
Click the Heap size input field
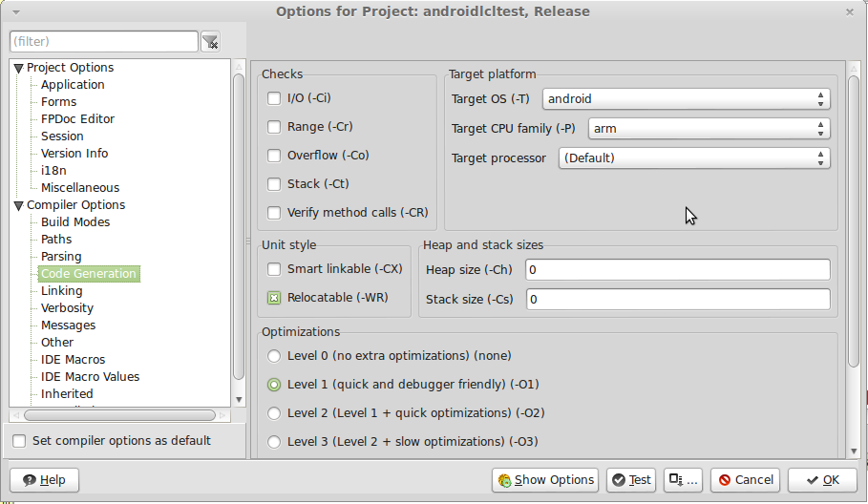[x=678, y=270]
